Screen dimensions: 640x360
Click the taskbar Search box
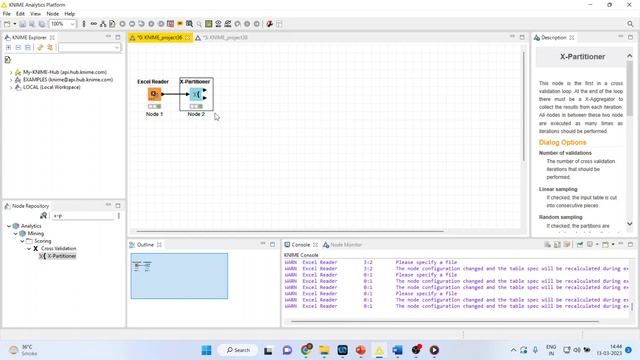[x=238, y=350]
